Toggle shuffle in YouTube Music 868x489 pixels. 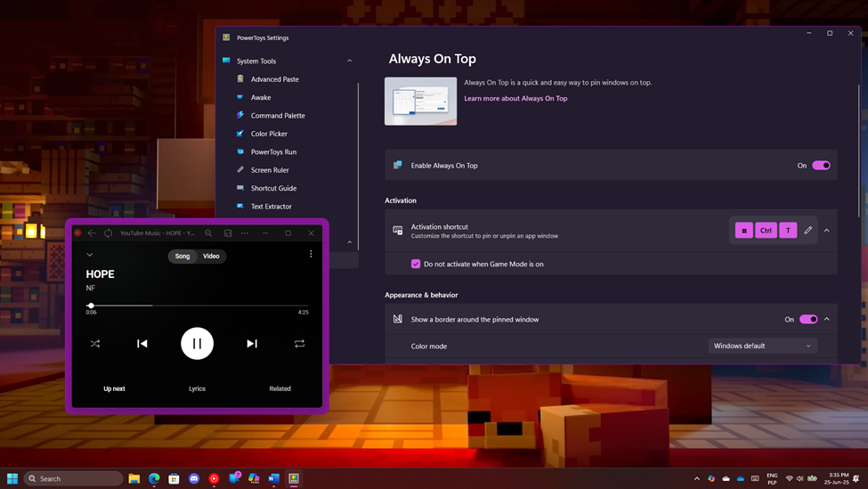point(95,344)
